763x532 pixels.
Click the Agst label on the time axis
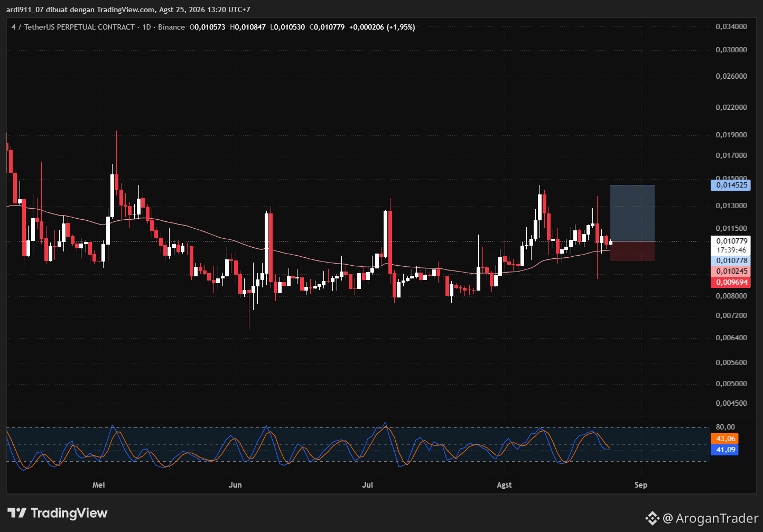click(504, 484)
